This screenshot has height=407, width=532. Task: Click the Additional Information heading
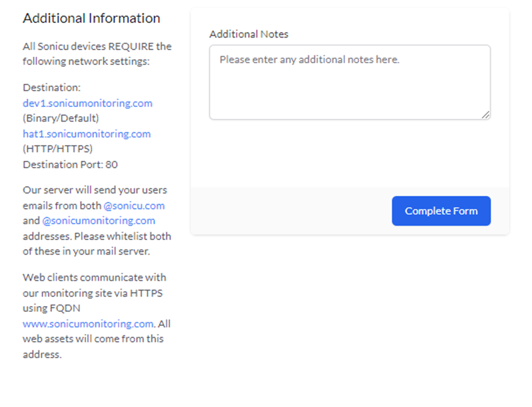click(x=91, y=18)
